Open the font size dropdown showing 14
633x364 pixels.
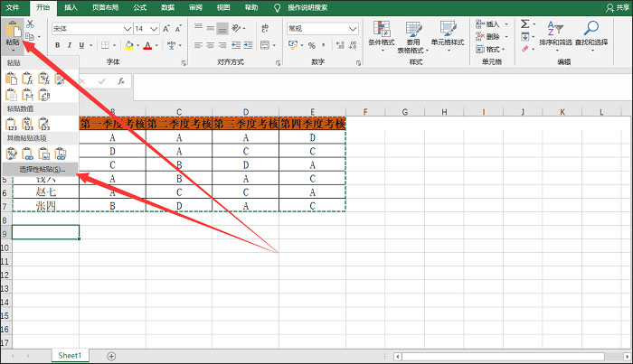pos(154,29)
